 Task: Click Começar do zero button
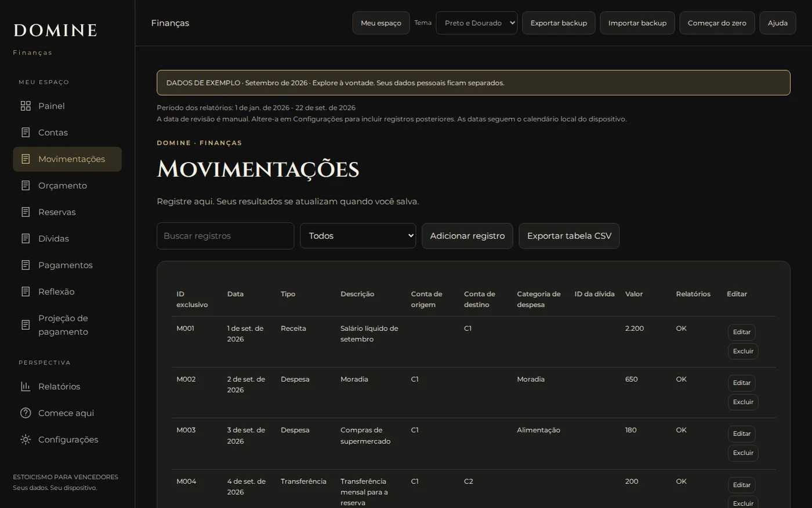(717, 23)
